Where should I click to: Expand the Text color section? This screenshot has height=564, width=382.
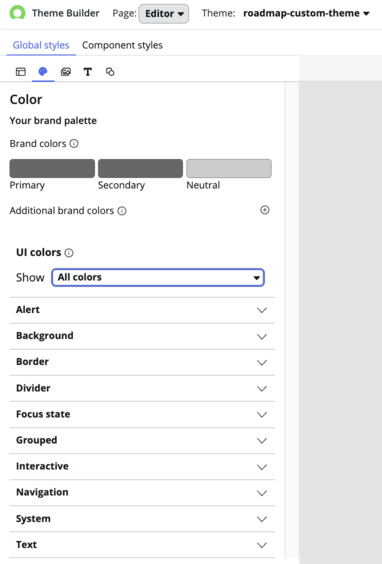pyautogui.click(x=142, y=545)
